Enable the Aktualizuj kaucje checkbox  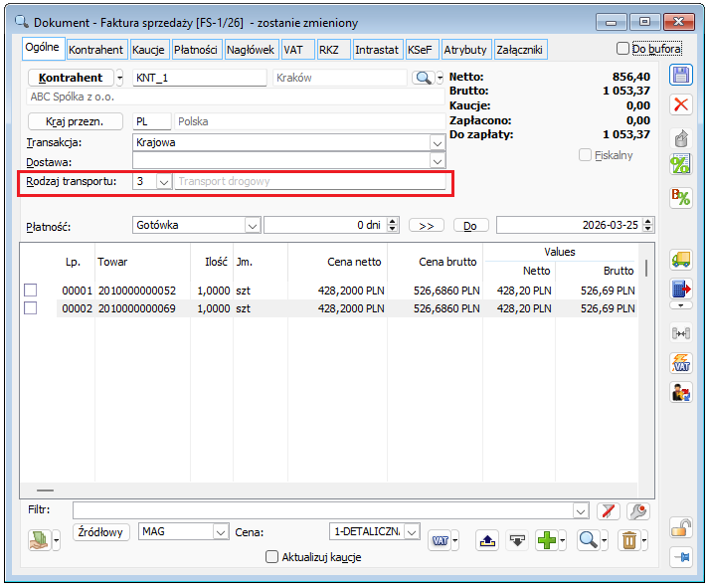click(272, 557)
